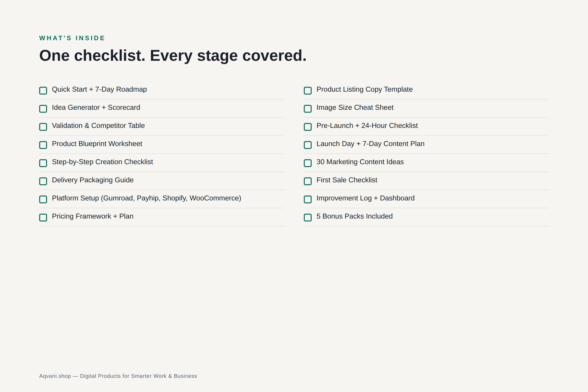
Task: Click 'Product Listing Copy Template' text
Action: click(x=365, y=89)
